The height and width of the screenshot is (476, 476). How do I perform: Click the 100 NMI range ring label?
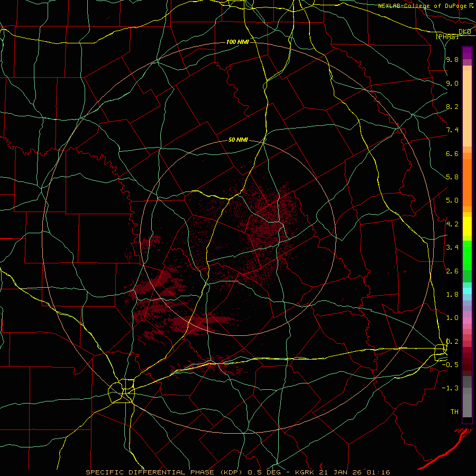tap(237, 42)
